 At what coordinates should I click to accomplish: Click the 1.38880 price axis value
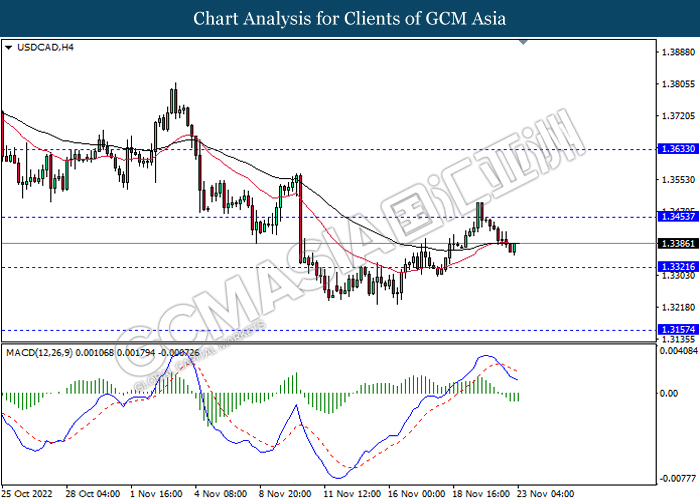[678, 52]
